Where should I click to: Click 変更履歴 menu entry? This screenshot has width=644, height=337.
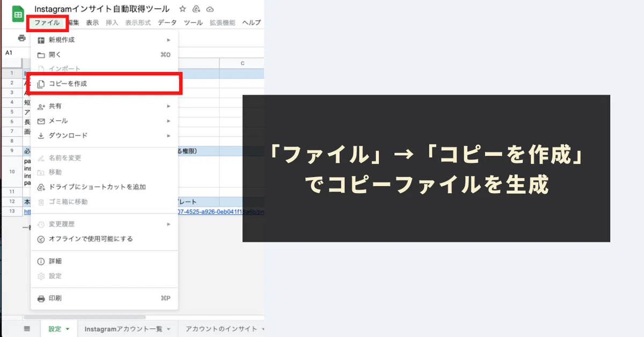pyautogui.click(x=104, y=224)
